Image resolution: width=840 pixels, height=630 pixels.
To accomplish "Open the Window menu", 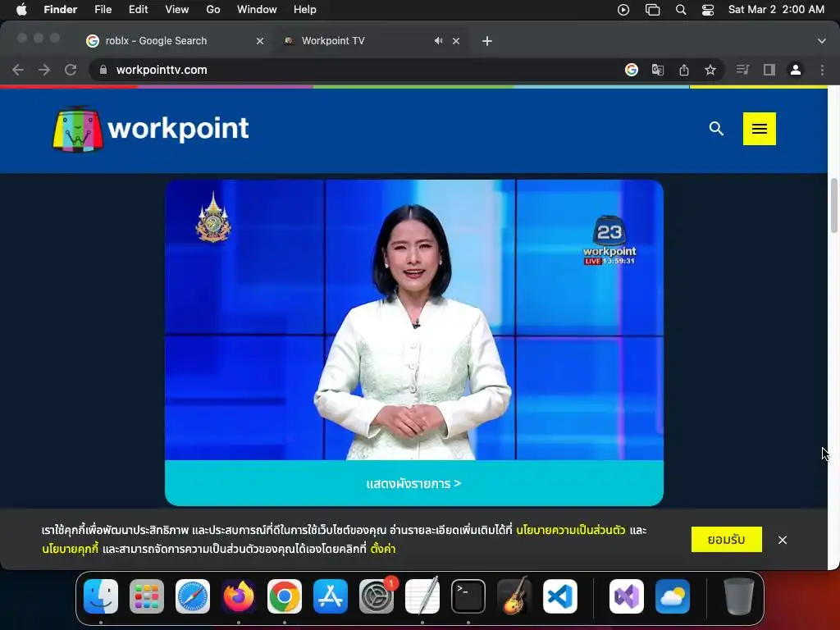I will (257, 10).
